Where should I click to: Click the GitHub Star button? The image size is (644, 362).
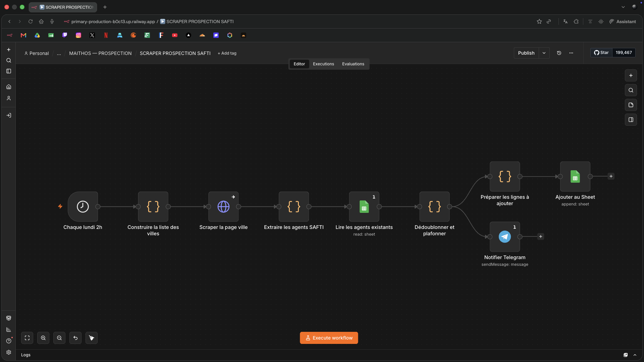click(x=601, y=53)
